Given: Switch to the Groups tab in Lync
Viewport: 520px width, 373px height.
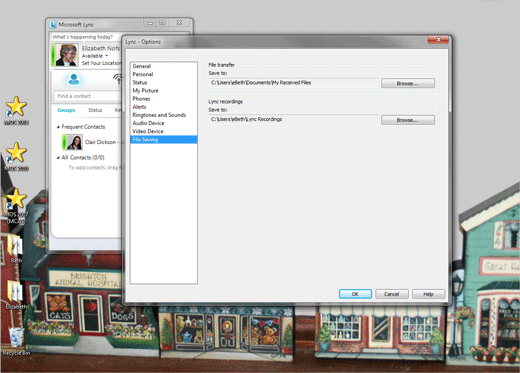Looking at the screenshot, I should pos(66,110).
